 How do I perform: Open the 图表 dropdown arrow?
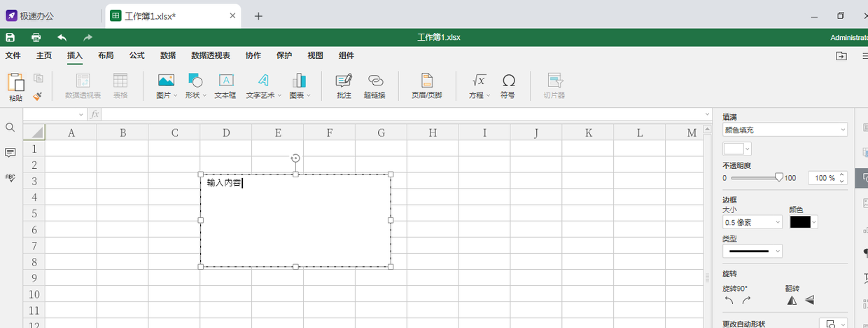(x=309, y=95)
